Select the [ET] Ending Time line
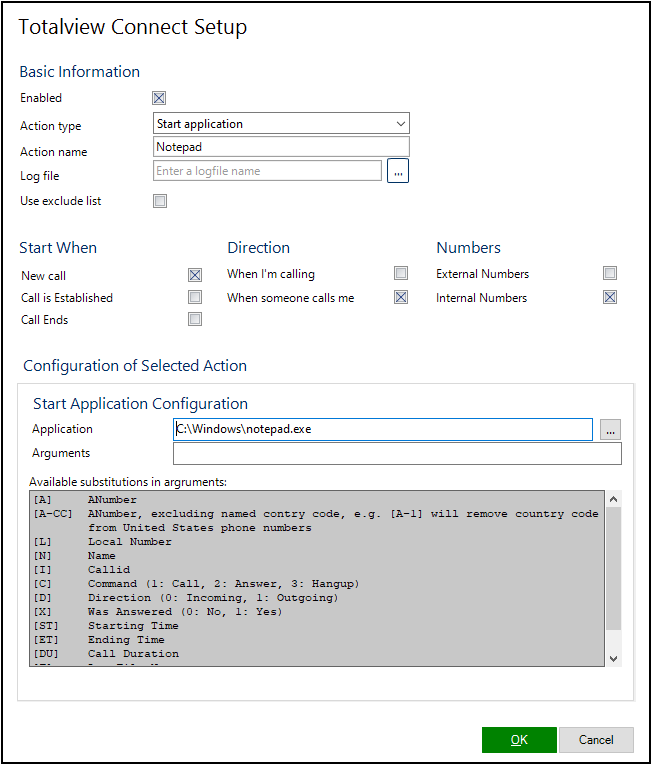This screenshot has width=652, height=765. (x=99, y=640)
